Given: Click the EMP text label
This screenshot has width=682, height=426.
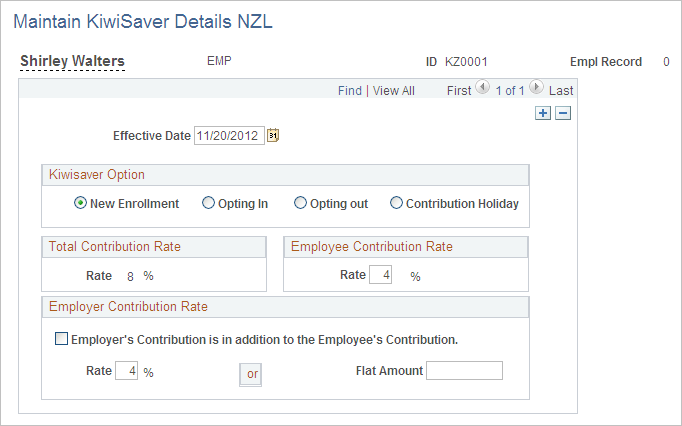Looking at the screenshot, I should click(x=219, y=60).
